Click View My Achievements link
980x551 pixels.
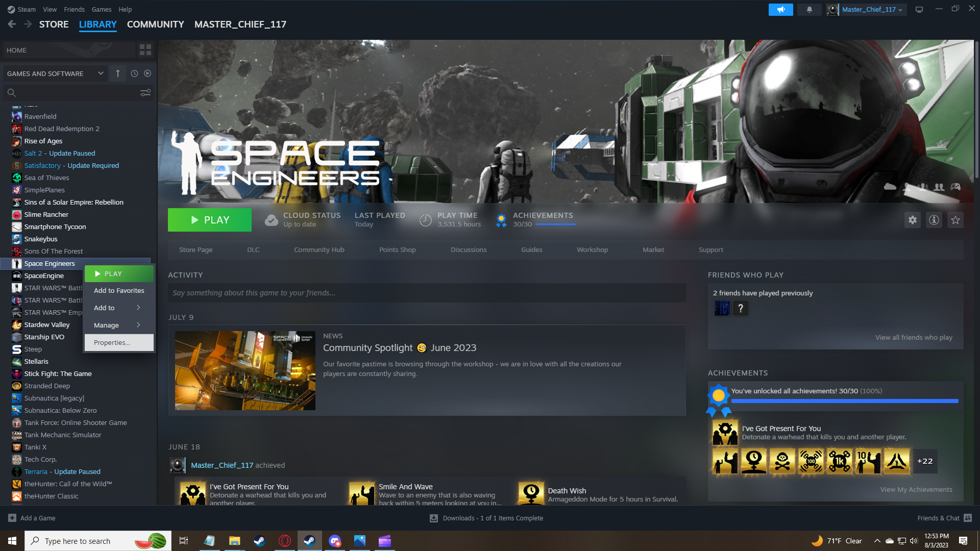[x=916, y=489]
